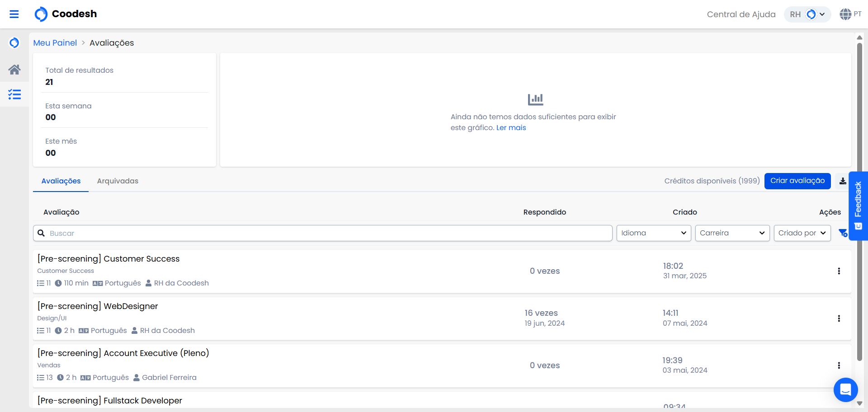Screen dimensions: 868x412
Task: Expand the RH account menu
Action: point(807,14)
